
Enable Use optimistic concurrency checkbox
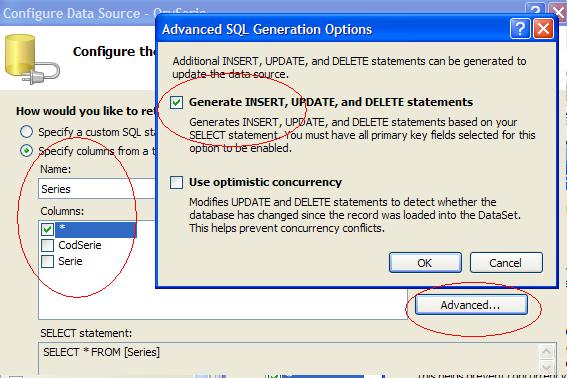coord(176,182)
